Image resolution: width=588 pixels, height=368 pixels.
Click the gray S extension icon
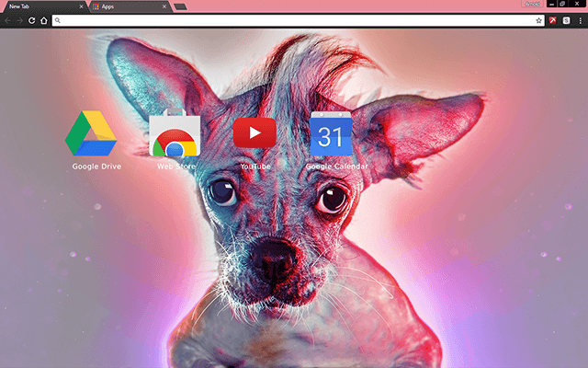567,19
